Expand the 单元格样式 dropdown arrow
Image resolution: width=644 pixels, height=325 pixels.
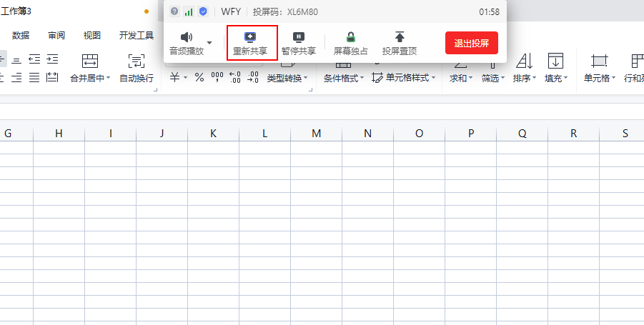[434, 78]
